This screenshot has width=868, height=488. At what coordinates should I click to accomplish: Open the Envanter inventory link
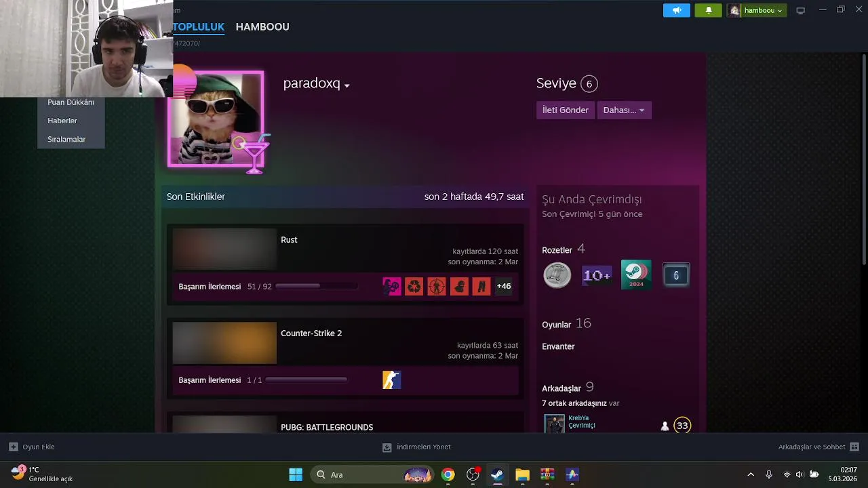[x=558, y=346]
